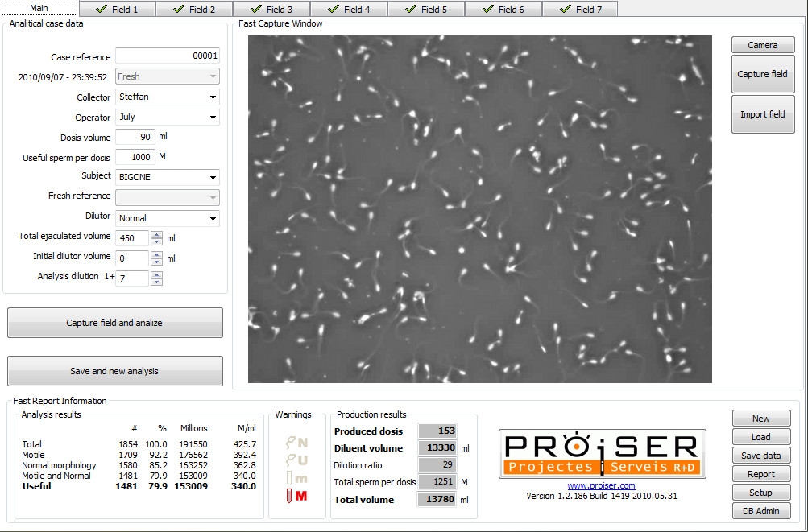Click the date stamp 2010/09/07 - 23:39:52
Screen dimensions: 808x532
coord(63,77)
